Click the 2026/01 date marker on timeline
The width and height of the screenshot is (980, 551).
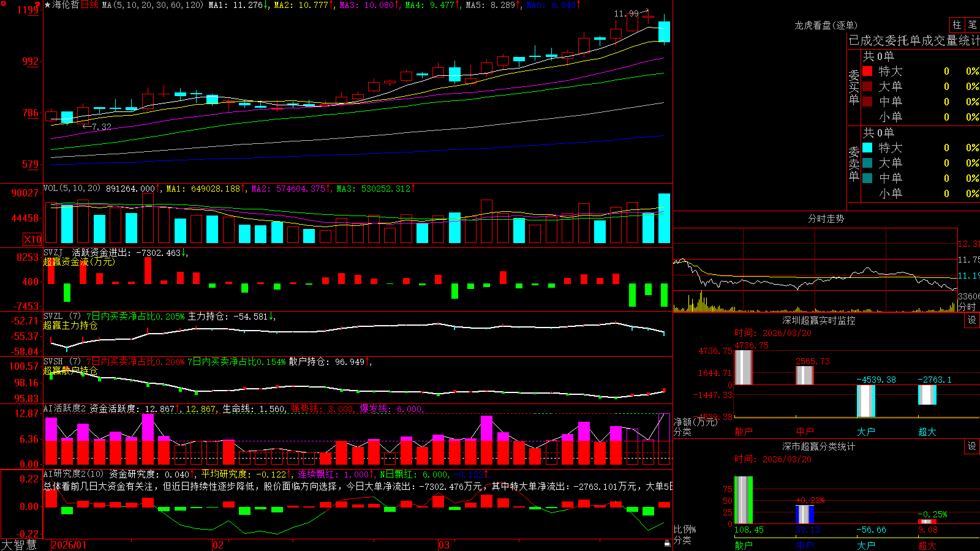click(69, 545)
